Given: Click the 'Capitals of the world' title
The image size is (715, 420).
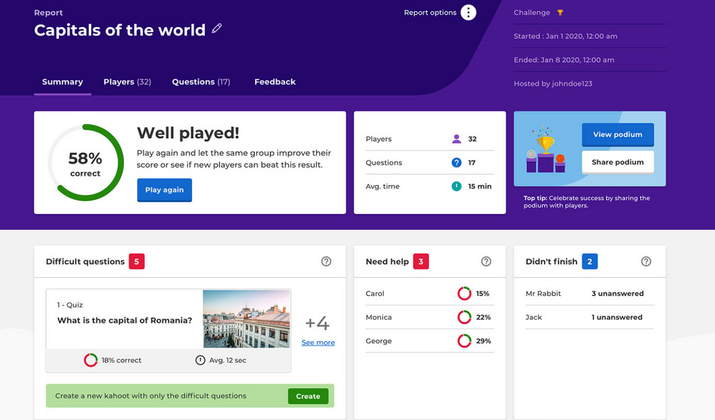Looking at the screenshot, I should click(120, 30).
